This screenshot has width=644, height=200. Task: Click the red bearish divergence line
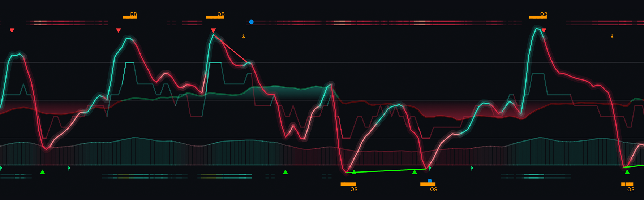coord(231,49)
